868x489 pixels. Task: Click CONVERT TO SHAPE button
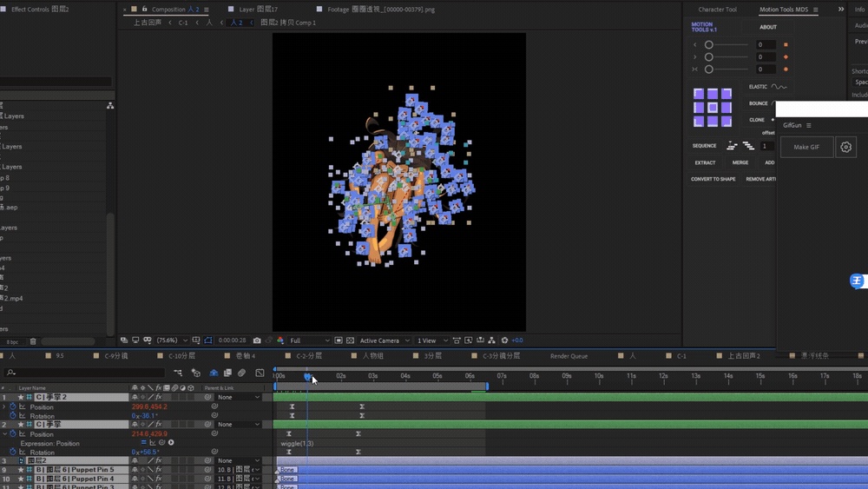[x=713, y=180]
